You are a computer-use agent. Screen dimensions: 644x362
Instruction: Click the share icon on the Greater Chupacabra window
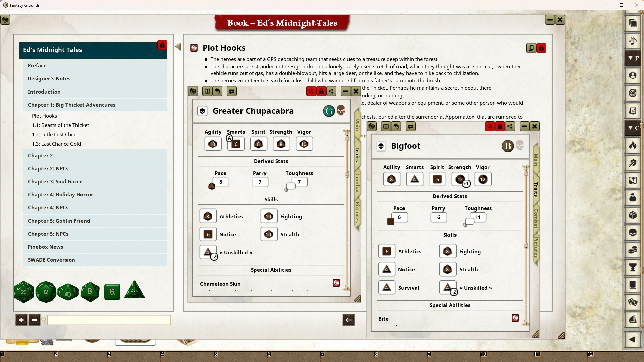pyautogui.click(x=331, y=91)
